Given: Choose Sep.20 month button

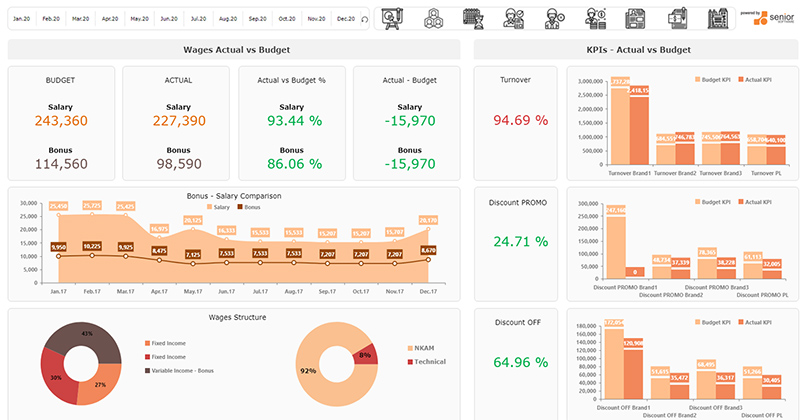Looking at the screenshot, I should (258, 18).
